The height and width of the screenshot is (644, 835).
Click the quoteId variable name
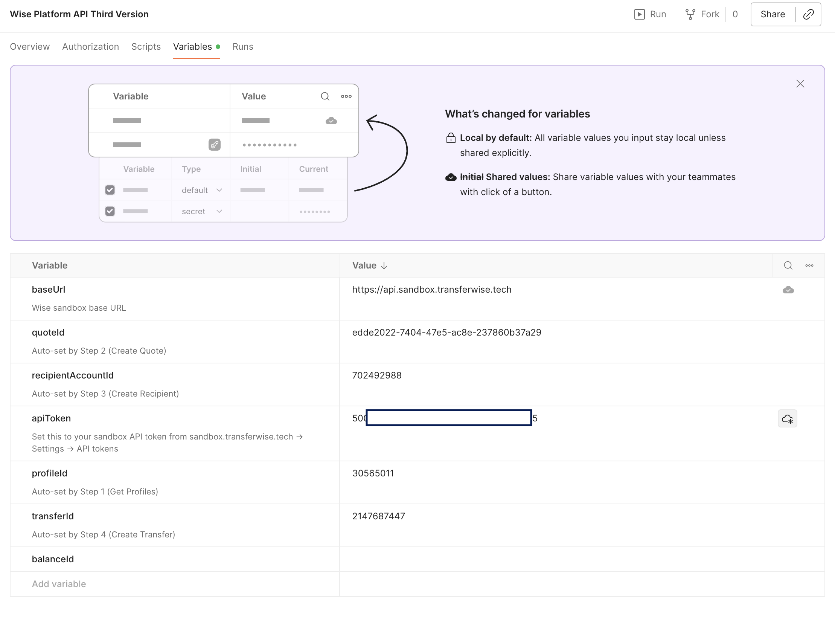point(48,332)
